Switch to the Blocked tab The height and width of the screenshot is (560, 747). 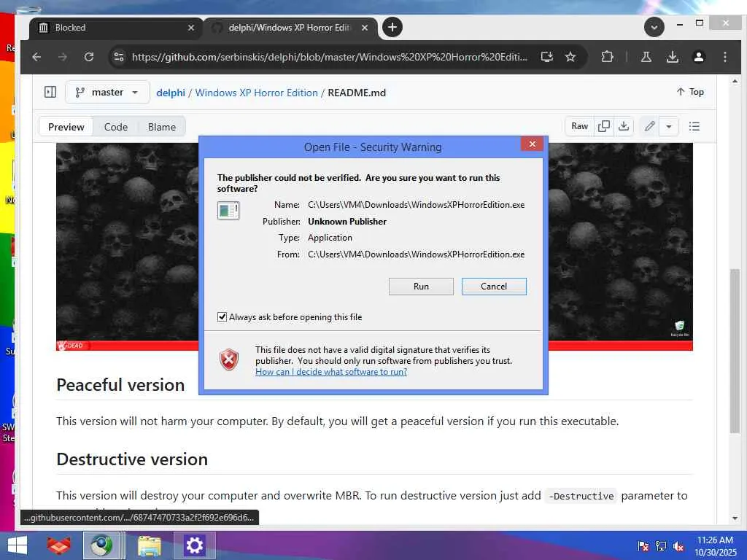click(115, 28)
